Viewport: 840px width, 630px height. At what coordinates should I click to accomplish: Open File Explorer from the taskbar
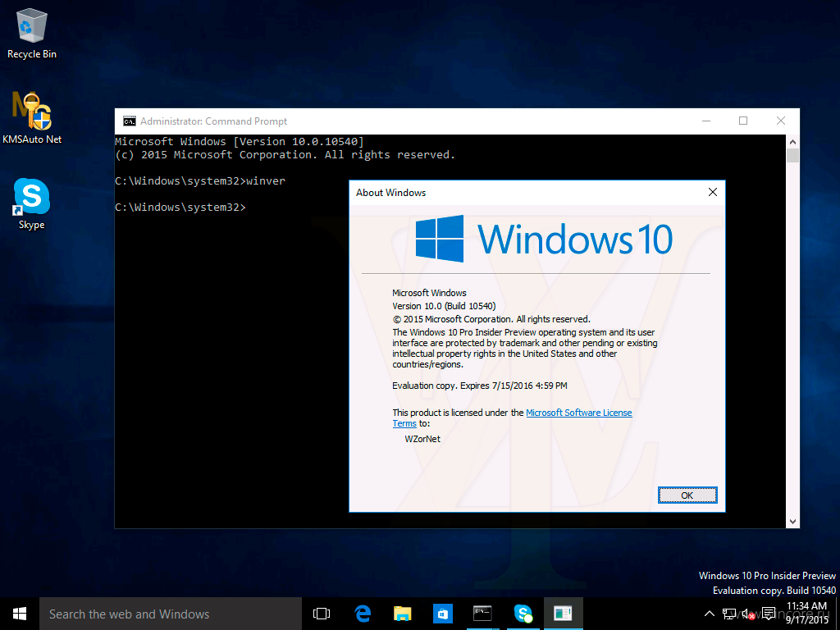point(402,614)
